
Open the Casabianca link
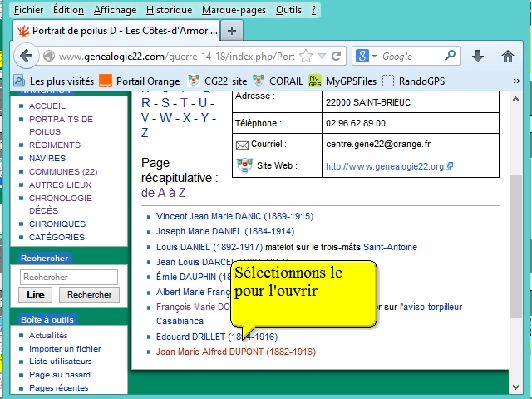pyautogui.click(x=180, y=321)
